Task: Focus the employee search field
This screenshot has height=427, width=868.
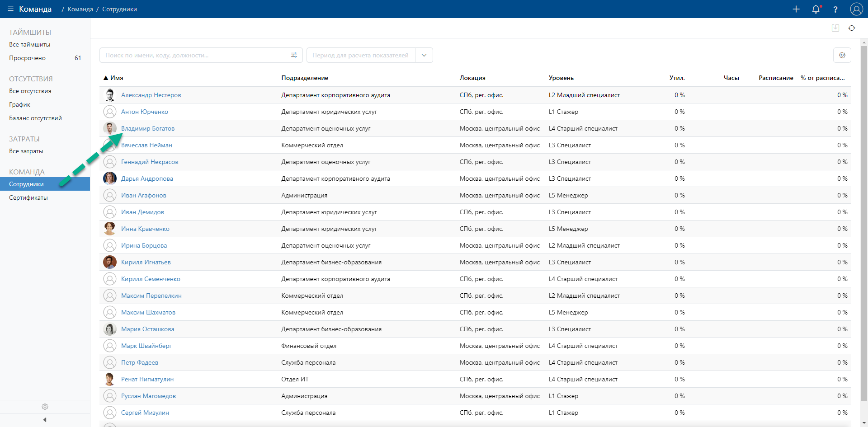Action: click(x=192, y=55)
